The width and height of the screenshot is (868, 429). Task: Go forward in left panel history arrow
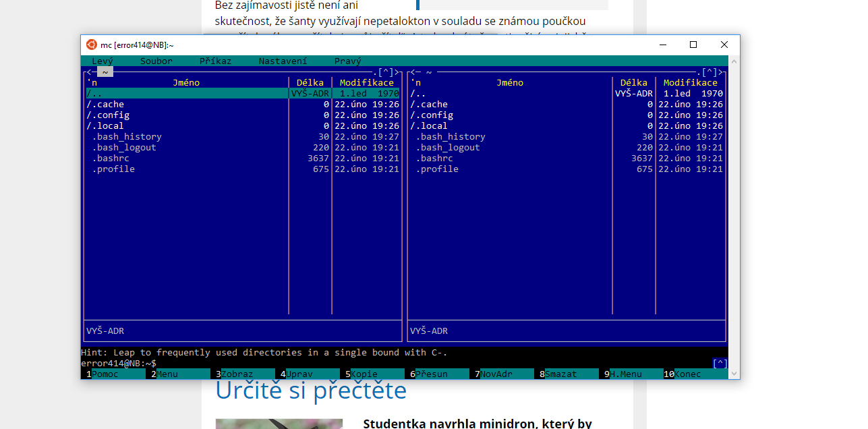397,71
